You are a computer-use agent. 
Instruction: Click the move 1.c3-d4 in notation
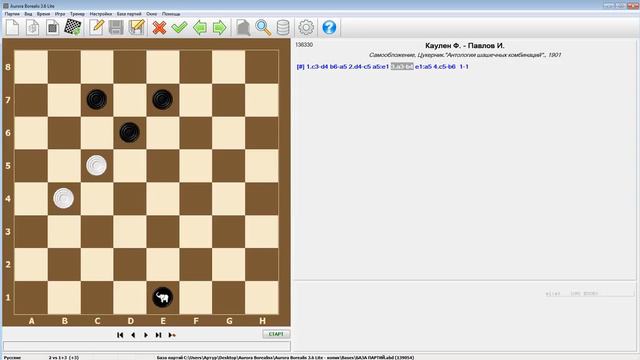pos(317,67)
